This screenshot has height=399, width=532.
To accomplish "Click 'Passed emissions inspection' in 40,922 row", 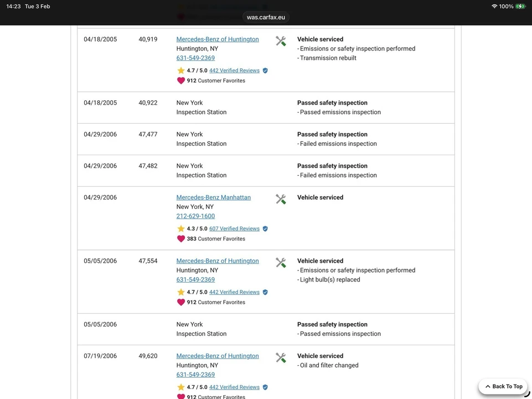I will tap(340, 112).
